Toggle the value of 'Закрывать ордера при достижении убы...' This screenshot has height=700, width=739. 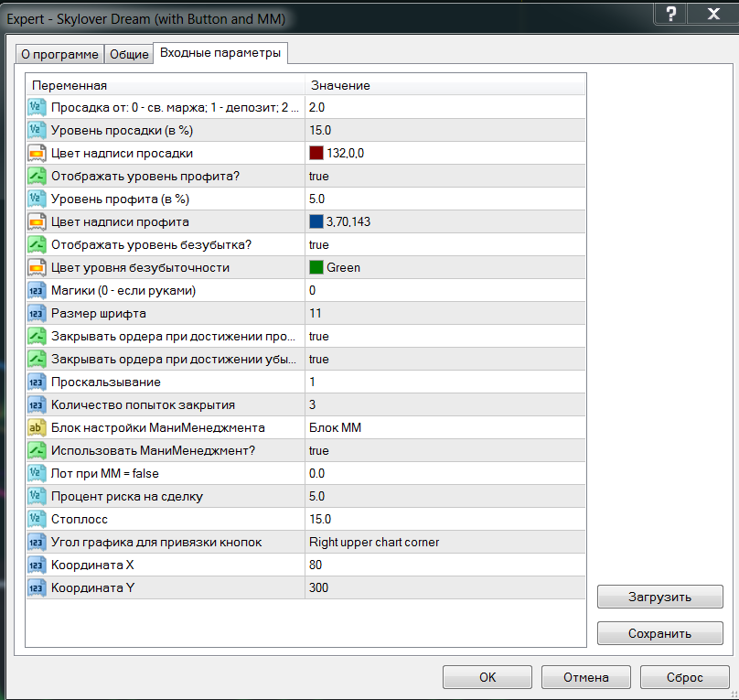444,359
